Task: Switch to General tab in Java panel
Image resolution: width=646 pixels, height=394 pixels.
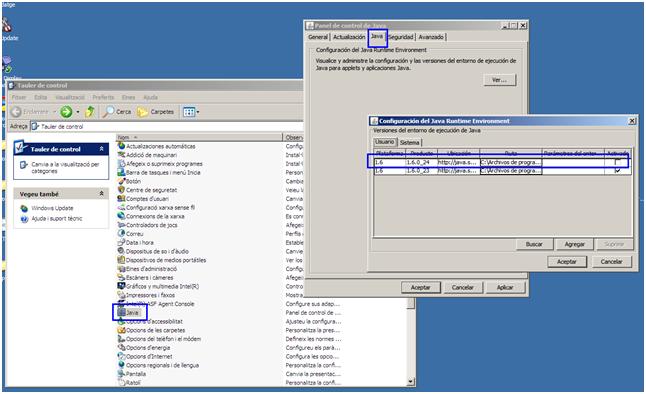Action: (x=318, y=37)
